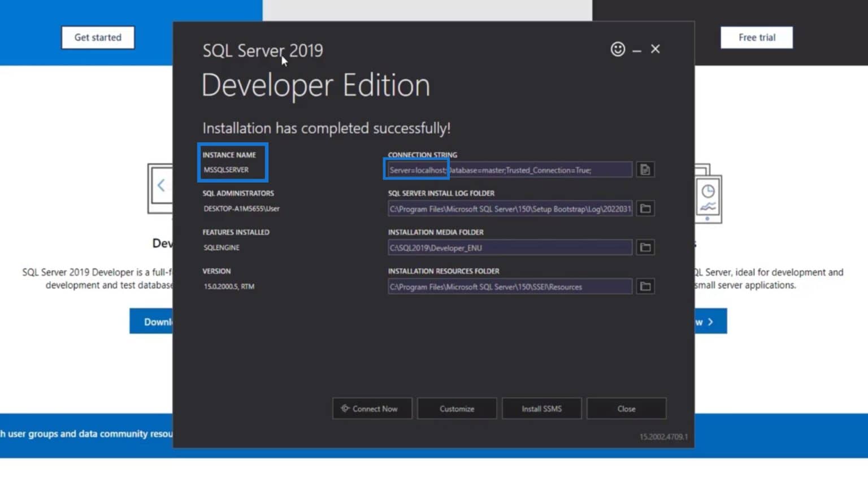
Task: Close the installer with the X icon
Action: (x=656, y=49)
